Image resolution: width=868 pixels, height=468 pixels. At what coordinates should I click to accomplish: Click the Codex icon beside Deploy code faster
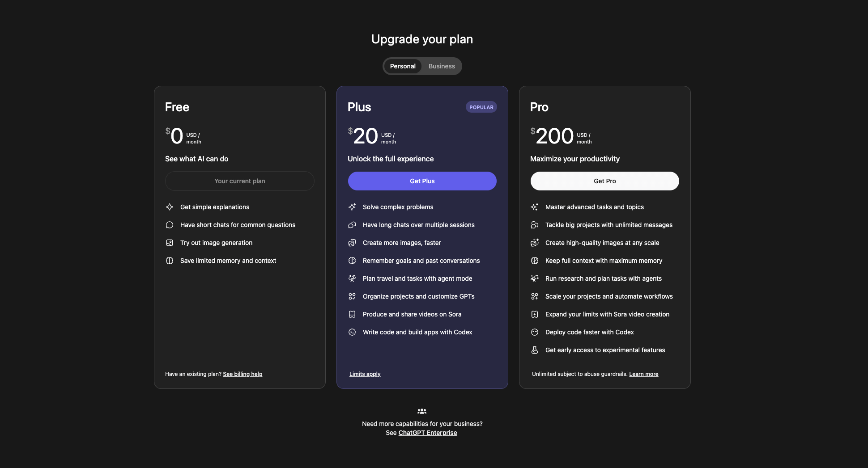pos(535,332)
